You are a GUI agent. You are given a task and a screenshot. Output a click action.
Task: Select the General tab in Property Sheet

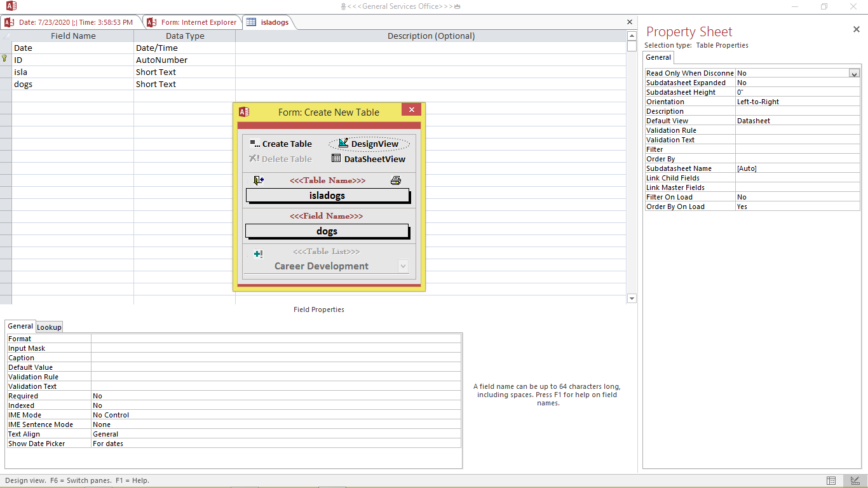coord(658,57)
